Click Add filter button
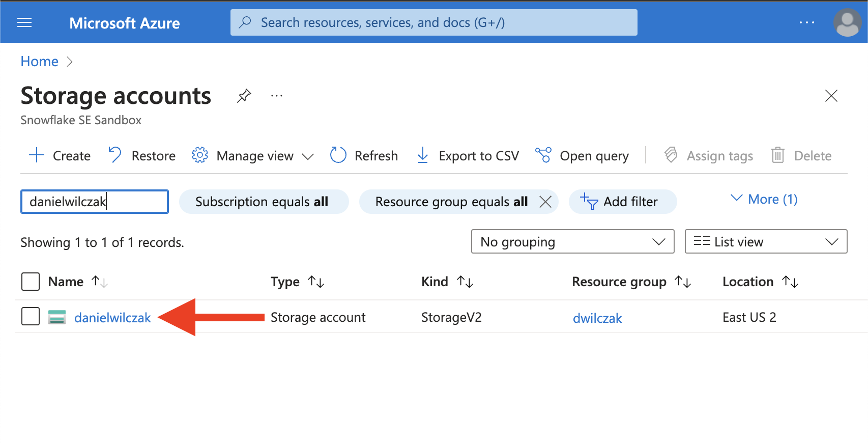 click(623, 202)
